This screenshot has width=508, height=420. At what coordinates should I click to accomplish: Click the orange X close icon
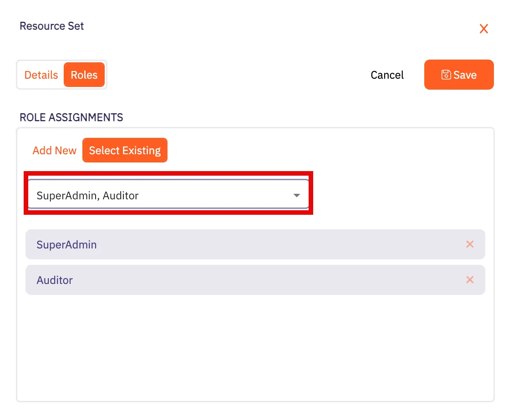pos(483,29)
